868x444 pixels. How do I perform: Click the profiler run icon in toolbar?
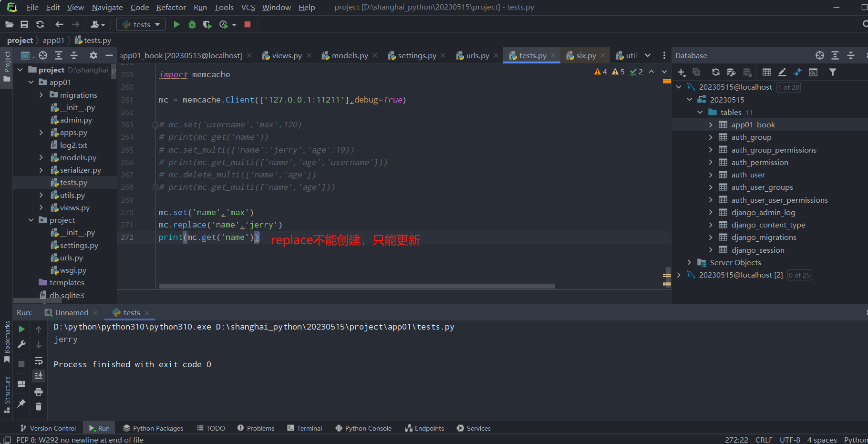(x=224, y=24)
